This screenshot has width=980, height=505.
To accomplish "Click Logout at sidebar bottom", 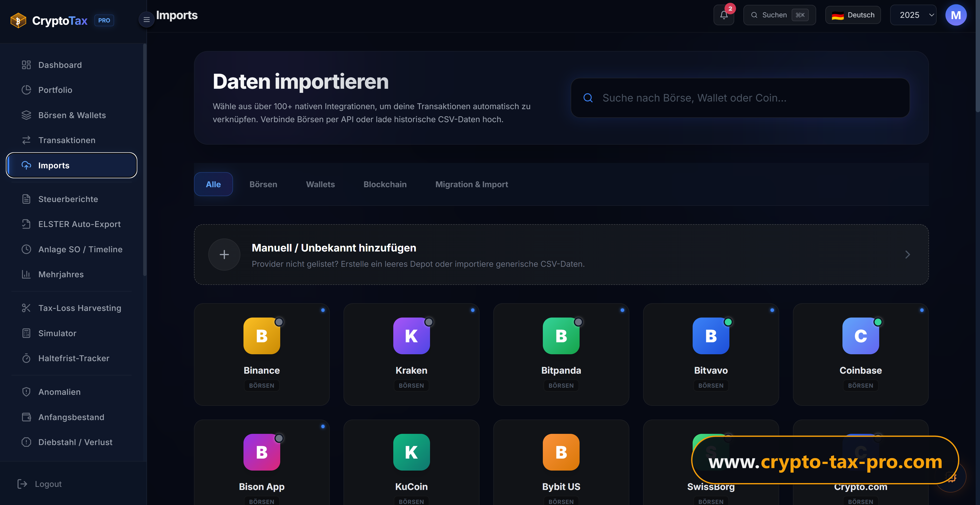I will tap(40, 484).
